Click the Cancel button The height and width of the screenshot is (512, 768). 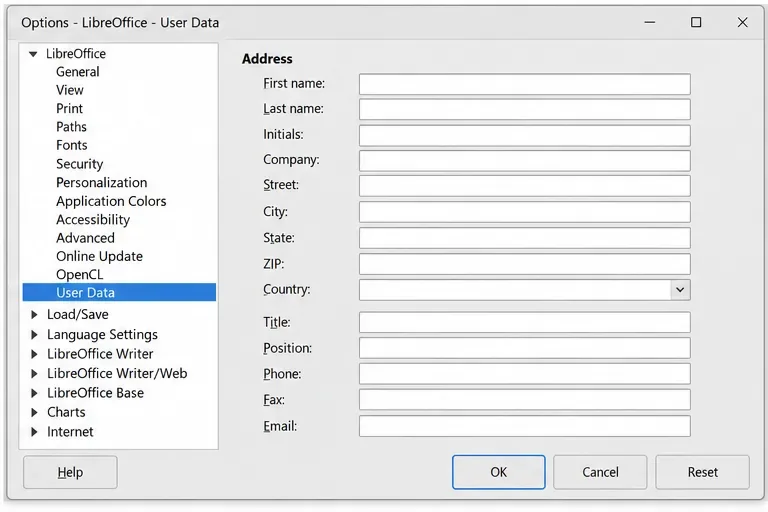pos(600,472)
